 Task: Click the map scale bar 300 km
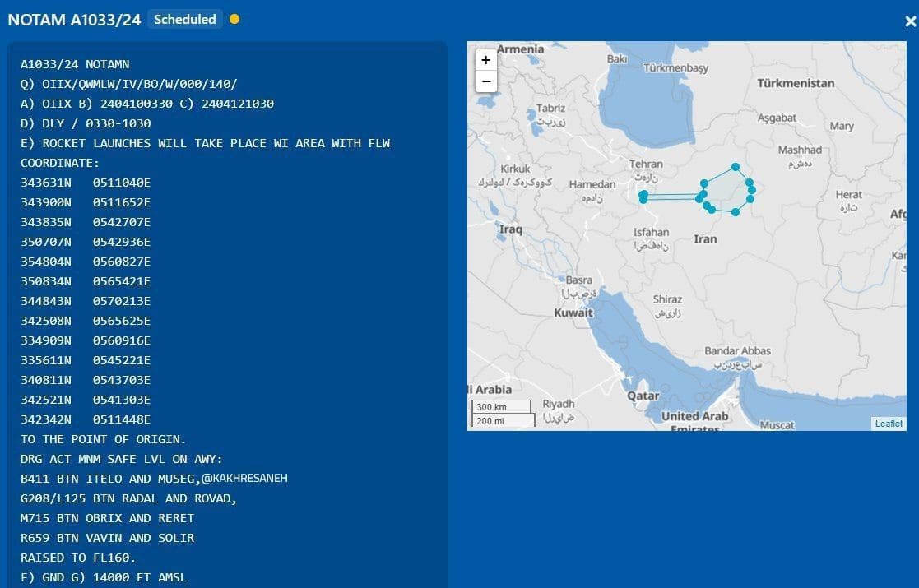[502, 407]
